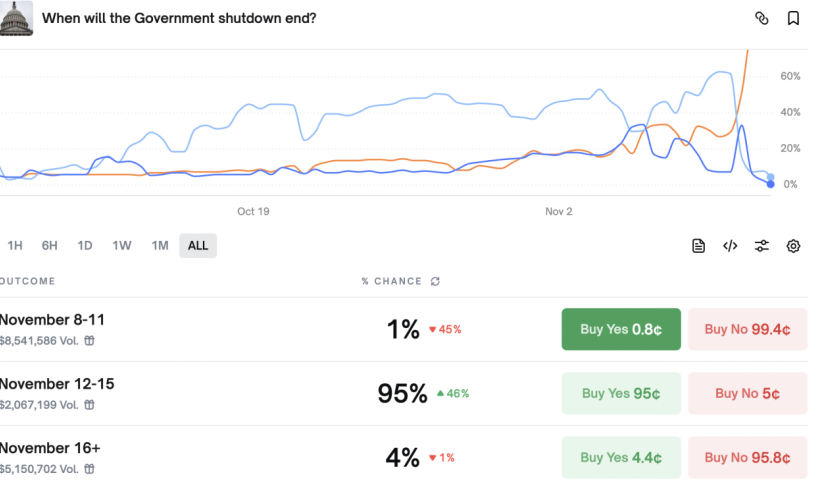Open chart settings gear icon

(793, 246)
